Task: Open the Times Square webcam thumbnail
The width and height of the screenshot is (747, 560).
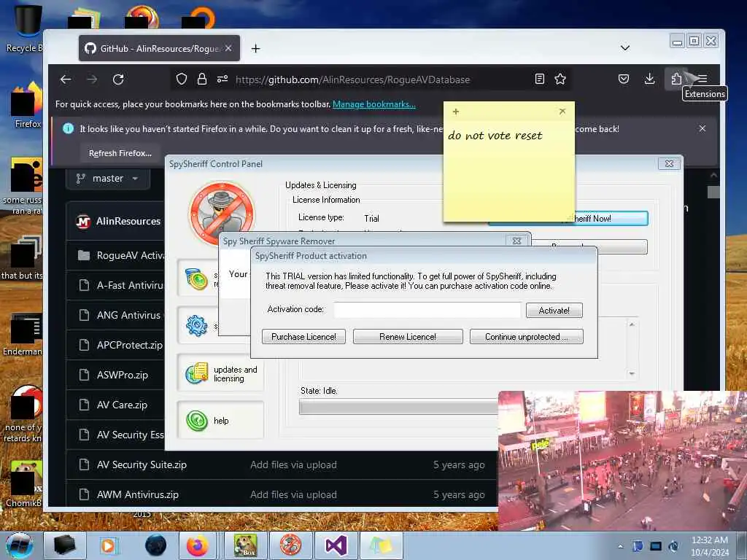Action: pyautogui.click(x=622, y=461)
